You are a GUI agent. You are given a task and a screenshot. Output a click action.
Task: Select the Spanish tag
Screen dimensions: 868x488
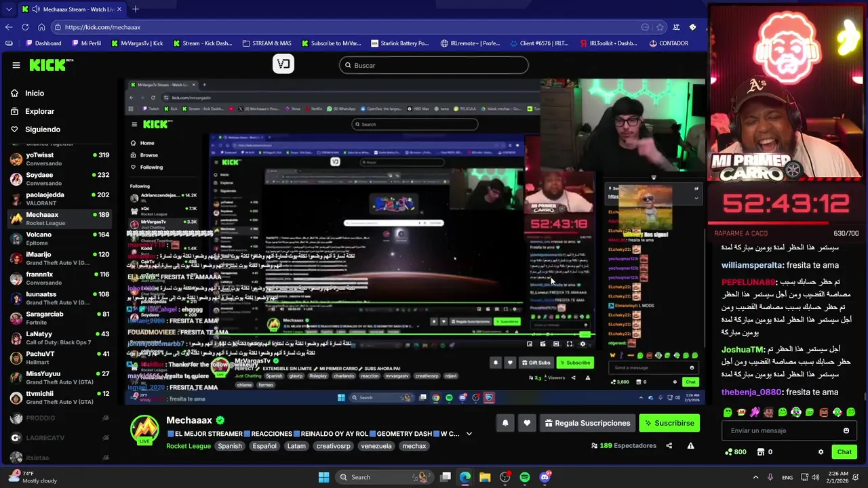(x=229, y=446)
